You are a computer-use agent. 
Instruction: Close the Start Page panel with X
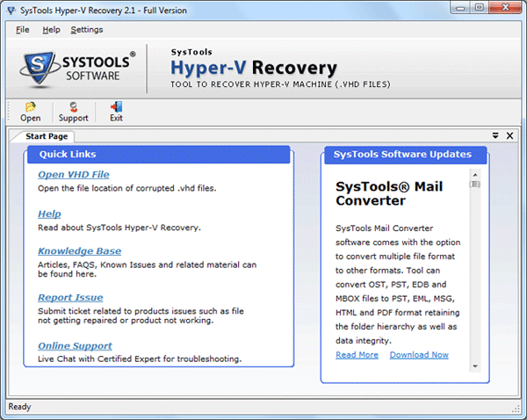[x=509, y=135]
